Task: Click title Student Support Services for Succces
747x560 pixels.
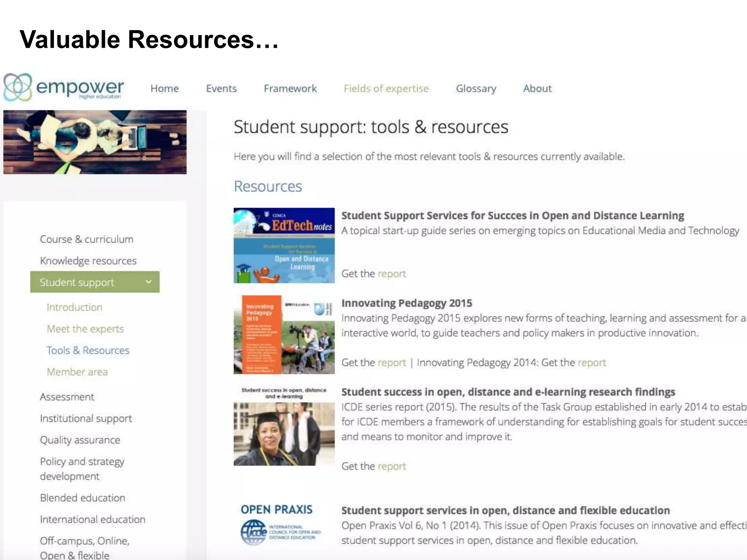Action: coord(512,215)
